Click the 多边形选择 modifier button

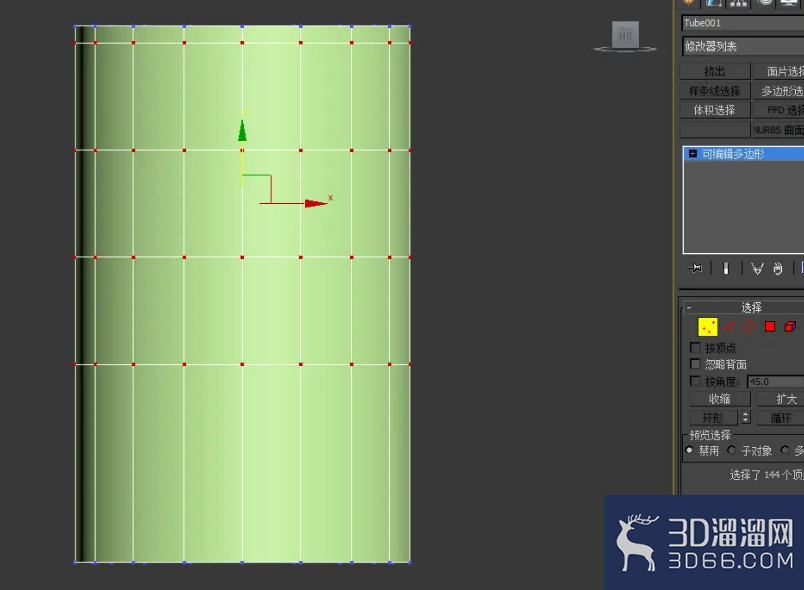point(778,91)
